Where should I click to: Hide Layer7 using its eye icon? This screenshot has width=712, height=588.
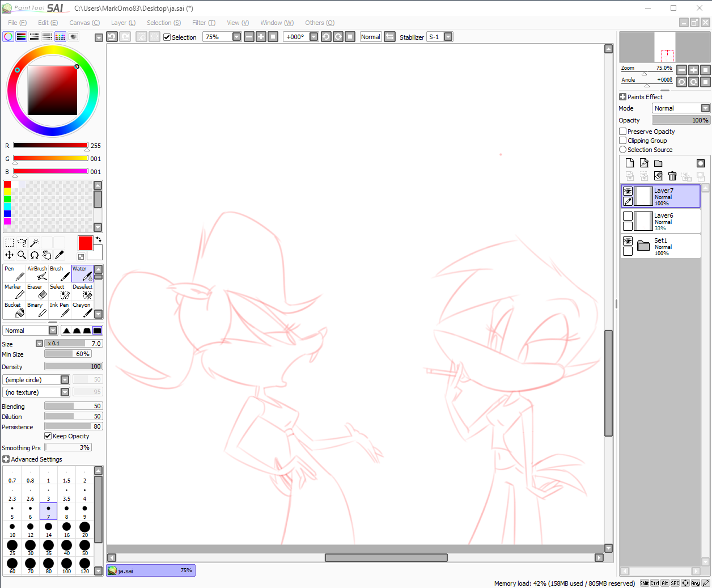[x=628, y=192]
